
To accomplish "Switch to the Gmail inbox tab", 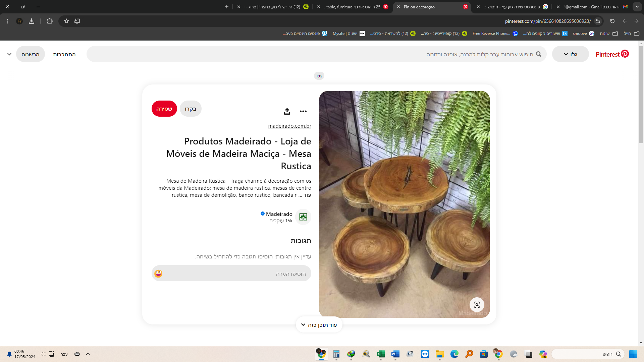I will 594,7.
